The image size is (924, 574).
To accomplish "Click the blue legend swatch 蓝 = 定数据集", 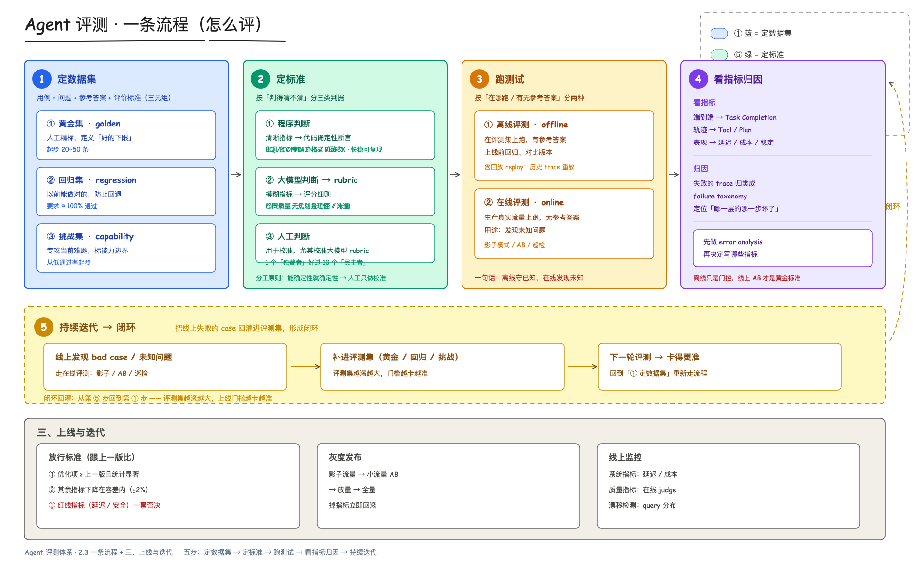I will 719,34.
